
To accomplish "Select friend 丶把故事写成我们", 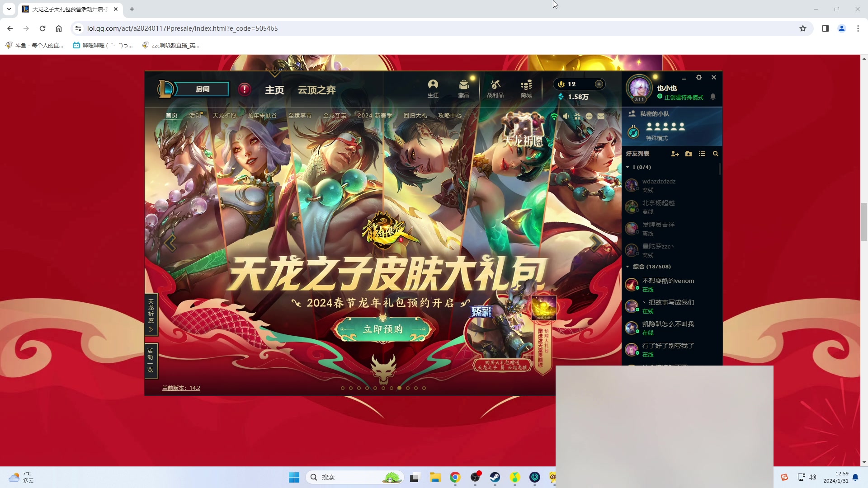I will coord(671,306).
